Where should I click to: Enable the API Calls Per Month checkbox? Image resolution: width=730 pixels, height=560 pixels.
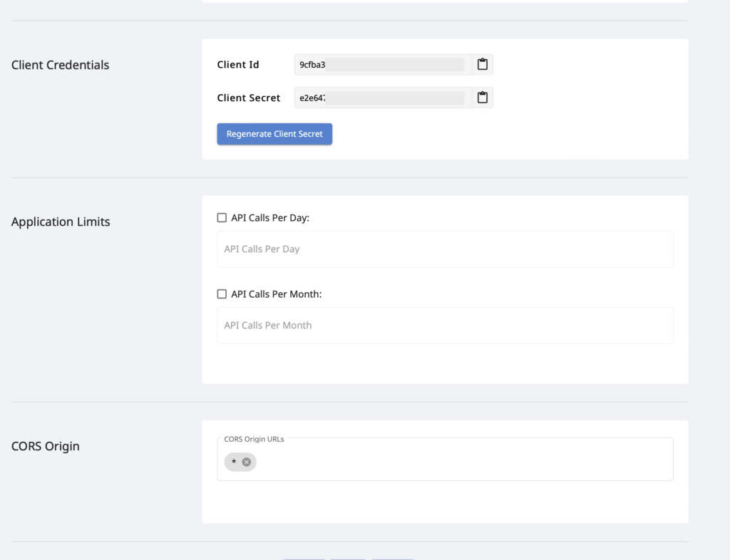click(x=222, y=294)
